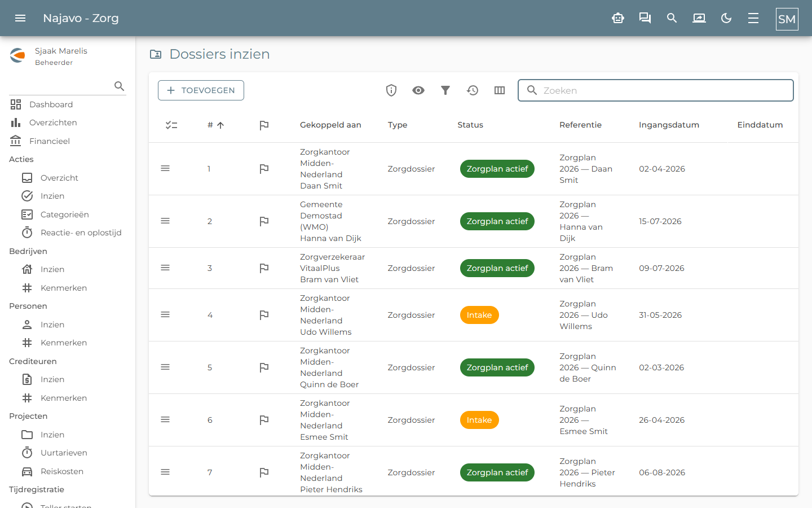The image size is (812, 508).
Task: Open the chat messages icon
Action: [645, 18]
